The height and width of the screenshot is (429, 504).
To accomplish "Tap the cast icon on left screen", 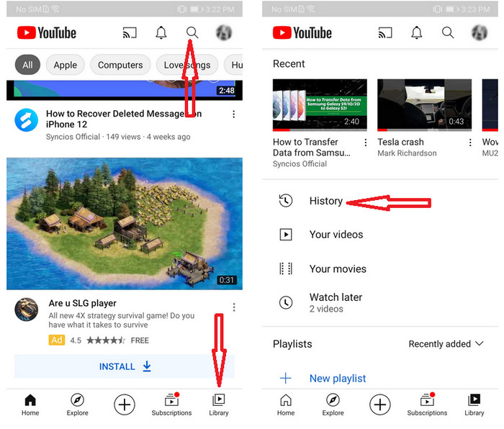I will (x=130, y=33).
